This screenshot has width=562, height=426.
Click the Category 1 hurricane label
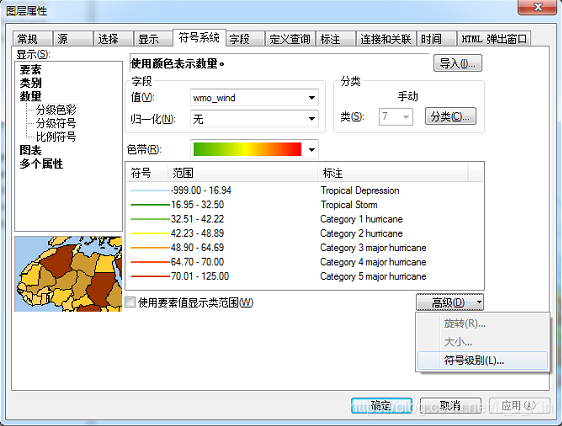pyautogui.click(x=361, y=219)
